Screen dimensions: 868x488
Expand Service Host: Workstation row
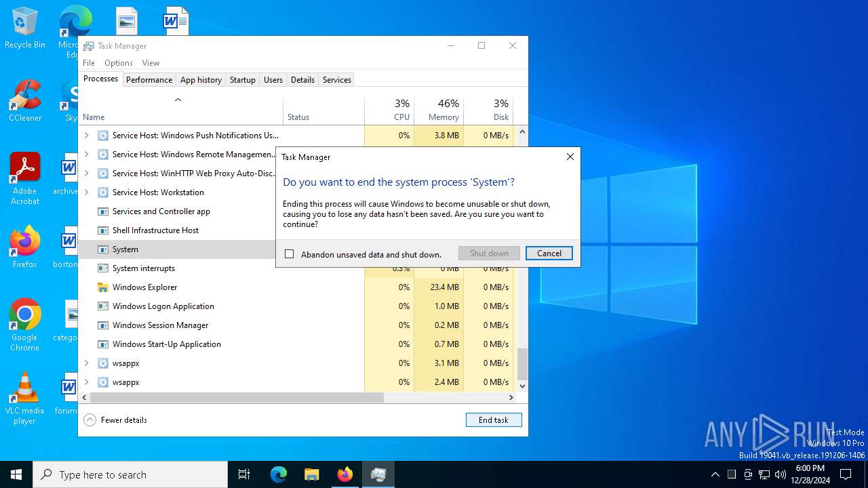click(x=86, y=192)
